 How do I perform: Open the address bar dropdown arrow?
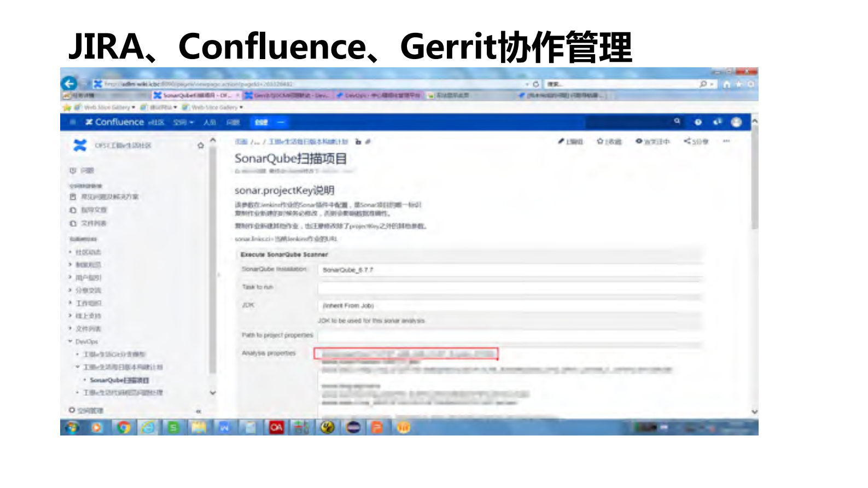pos(527,84)
